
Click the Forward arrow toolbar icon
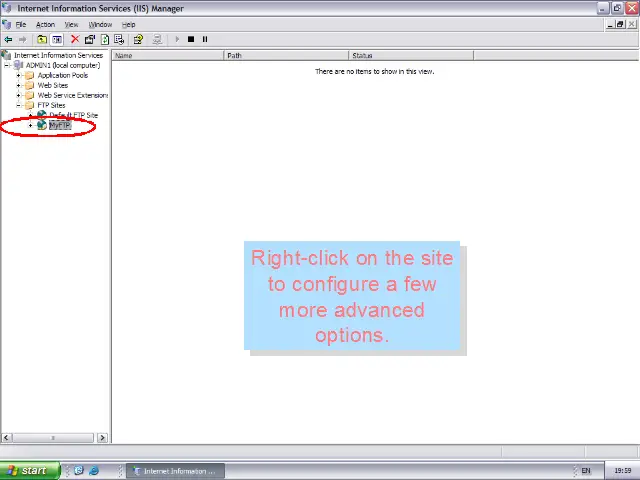(22, 40)
